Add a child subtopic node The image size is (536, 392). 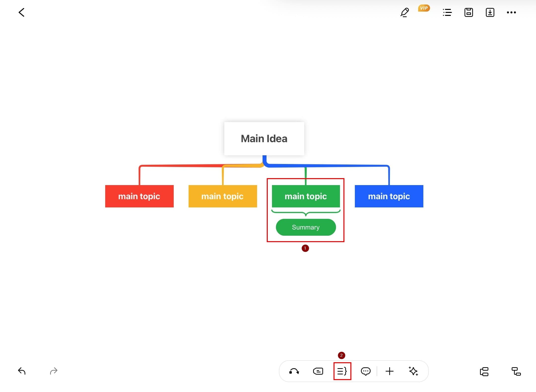(516, 371)
